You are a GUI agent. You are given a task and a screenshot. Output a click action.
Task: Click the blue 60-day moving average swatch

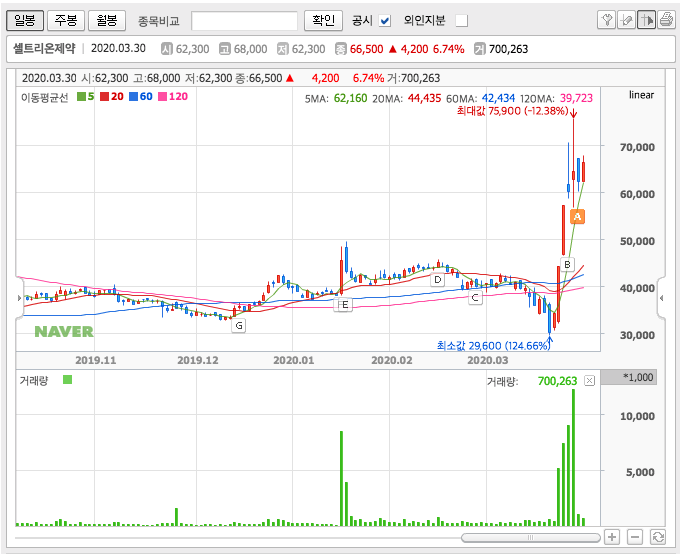tap(133, 96)
